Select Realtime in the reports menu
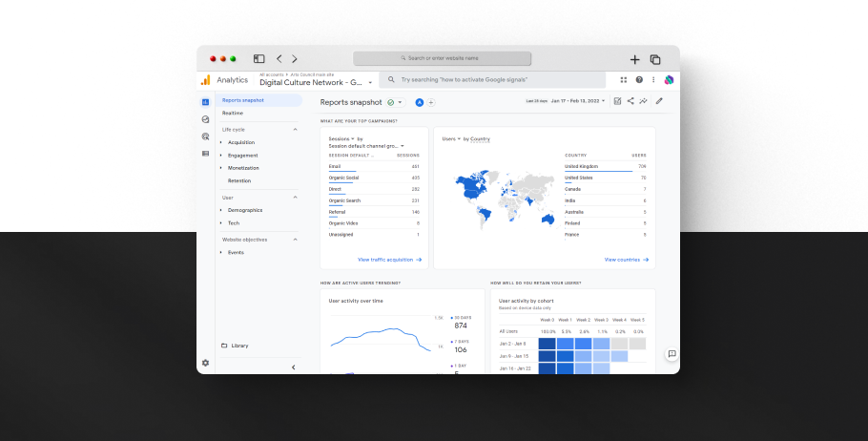Image resolution: width=868 pixels, height=441 pixels. coord(233,113)
